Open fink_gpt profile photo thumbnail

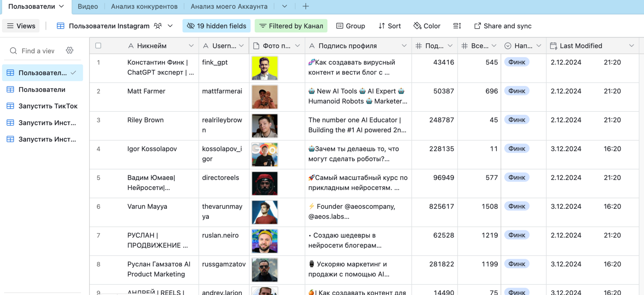[x=264, y=68]
